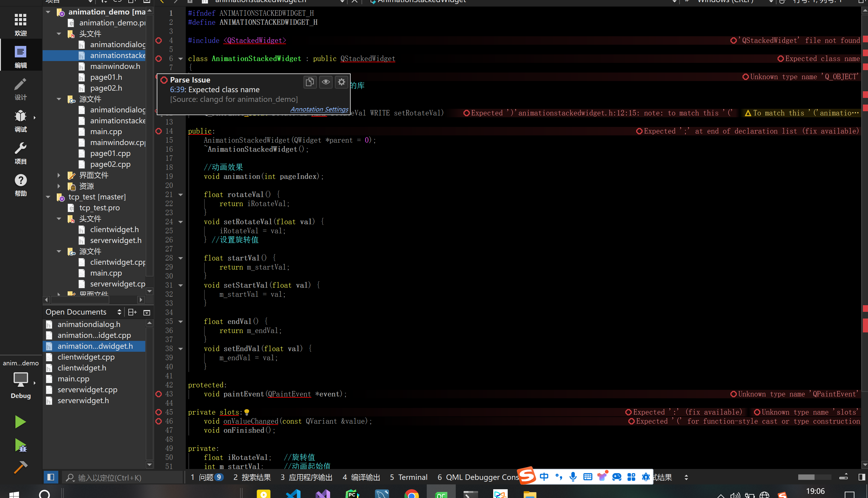Image resolution: width=868 pixels, height=498 pixels.
Task: Copy the Parse Issue tooltip contents
Action: 310,82
